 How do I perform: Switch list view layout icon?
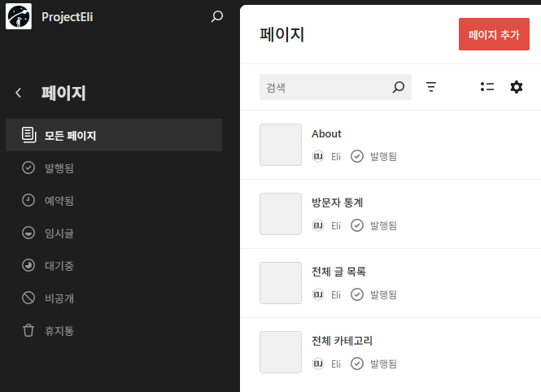pyautogui.click(x=487, y=87)
